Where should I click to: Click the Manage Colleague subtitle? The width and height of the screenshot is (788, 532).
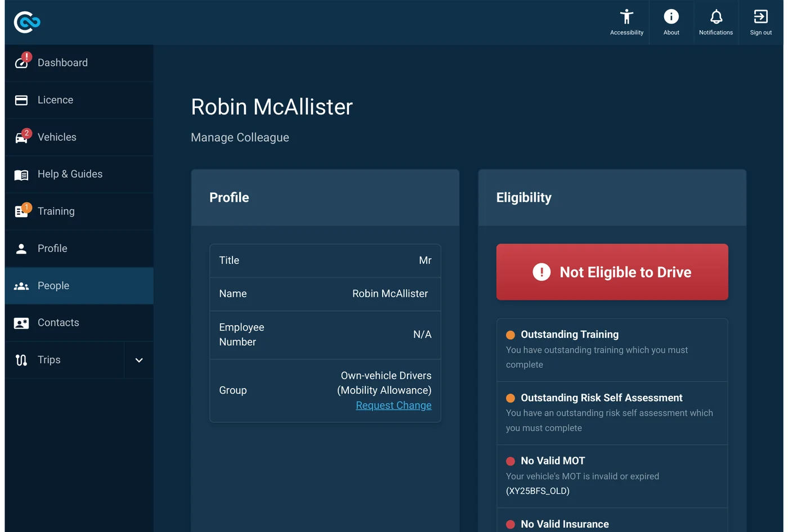240,138
